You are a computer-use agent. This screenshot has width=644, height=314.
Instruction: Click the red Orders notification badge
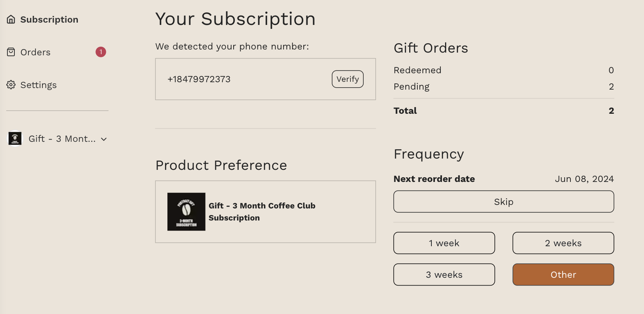tap(101, 52)
